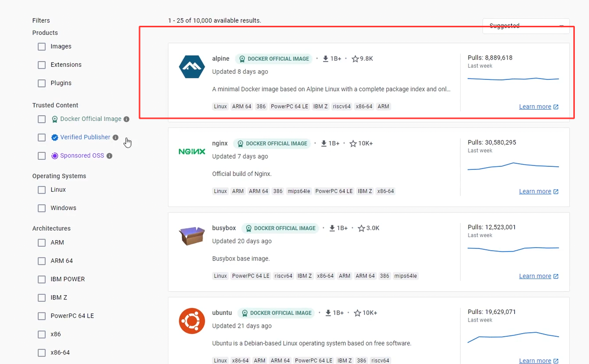Tick the Plugins filter checkbox

pos(41,83)
